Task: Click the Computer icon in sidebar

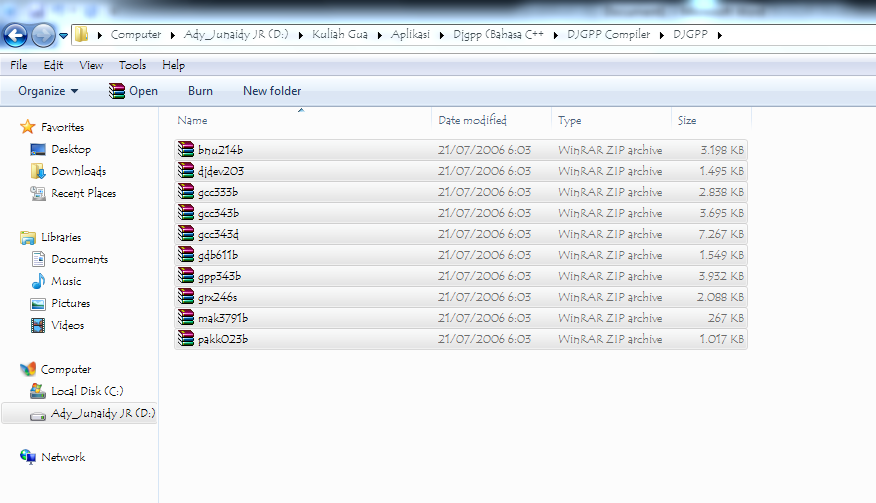Action: [x=27, y=369]
